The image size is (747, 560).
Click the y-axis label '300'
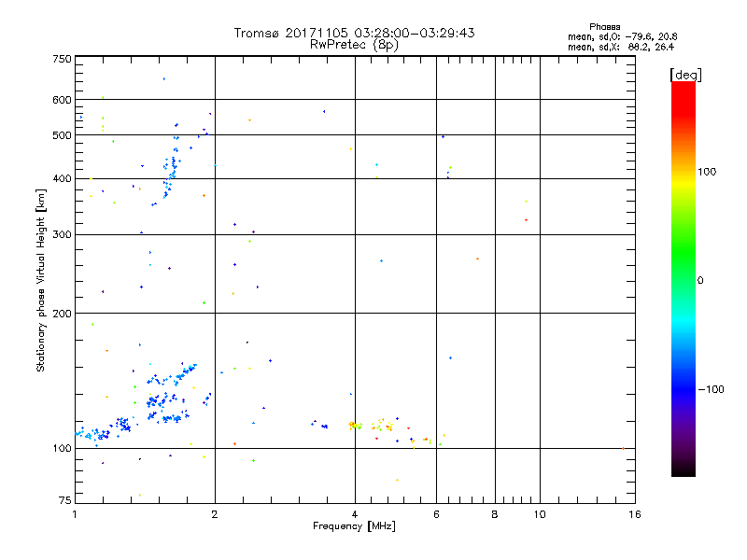[62, 235]
